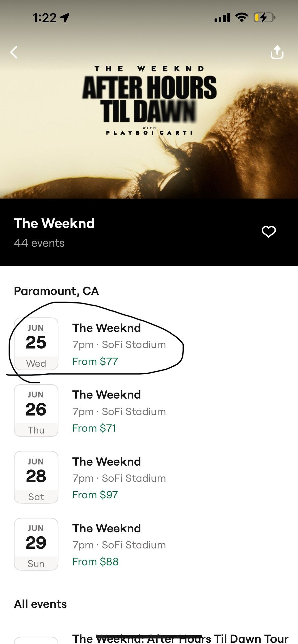The image size is (298, 644).
Task: Open the June 29 Sunday show listing
Action: click(x=101, y=544)
